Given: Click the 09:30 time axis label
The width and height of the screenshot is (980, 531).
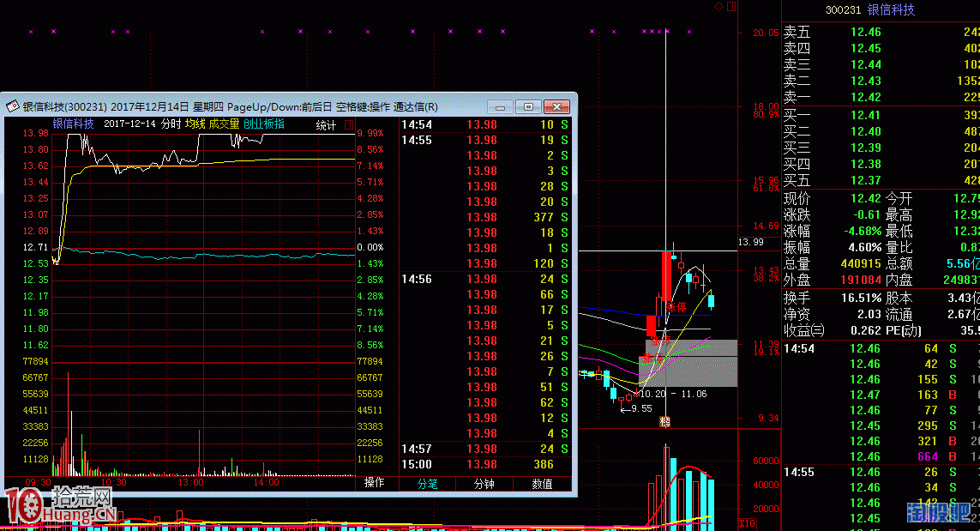Looking at the screenshot, I should tap(38, 482).
